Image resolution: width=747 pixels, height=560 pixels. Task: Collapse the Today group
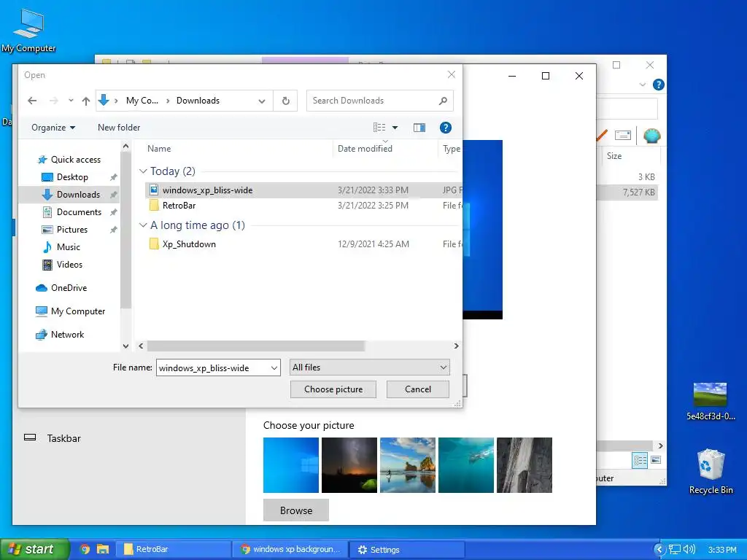[x=143, y=171]
